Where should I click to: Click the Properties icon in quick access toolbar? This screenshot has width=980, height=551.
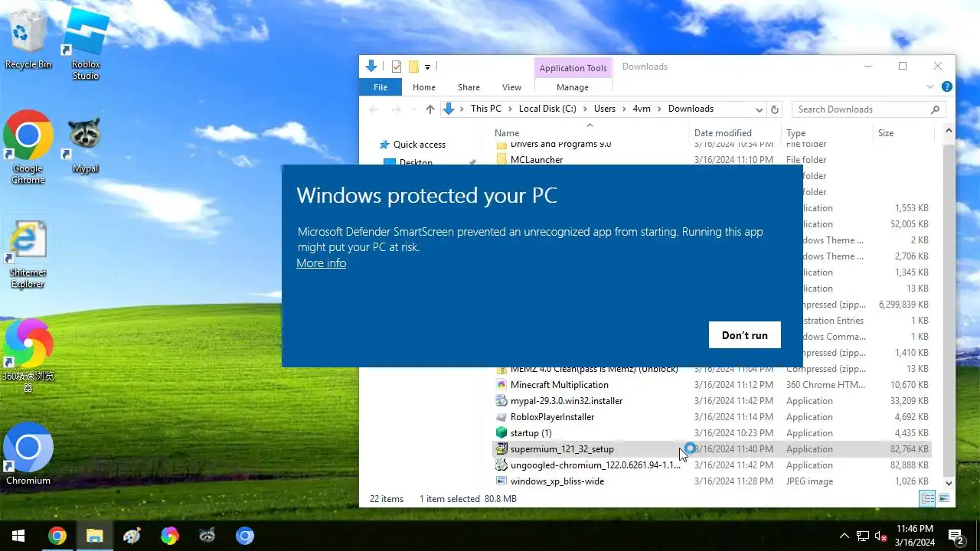click(x=397, y=67)
